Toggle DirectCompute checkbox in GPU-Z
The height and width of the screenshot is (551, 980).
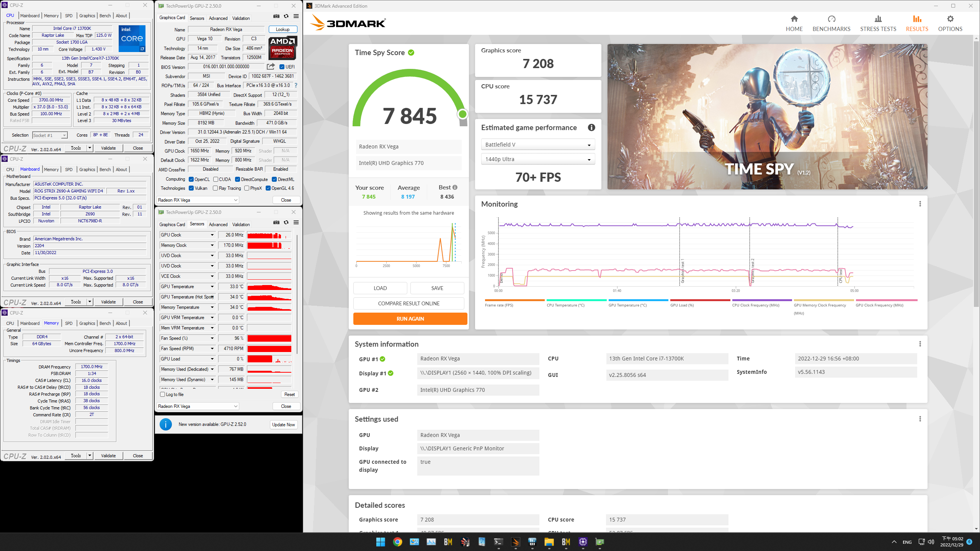click(237, 179)
